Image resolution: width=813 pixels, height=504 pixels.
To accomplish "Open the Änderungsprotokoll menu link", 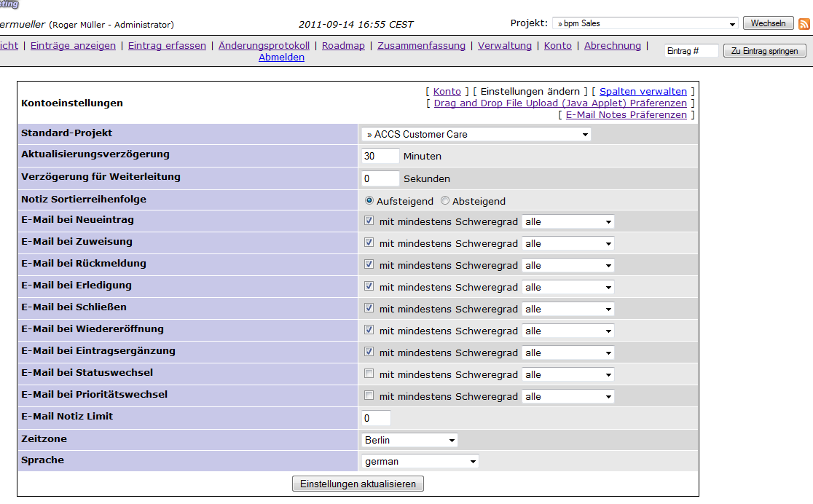I will point(264,46).
